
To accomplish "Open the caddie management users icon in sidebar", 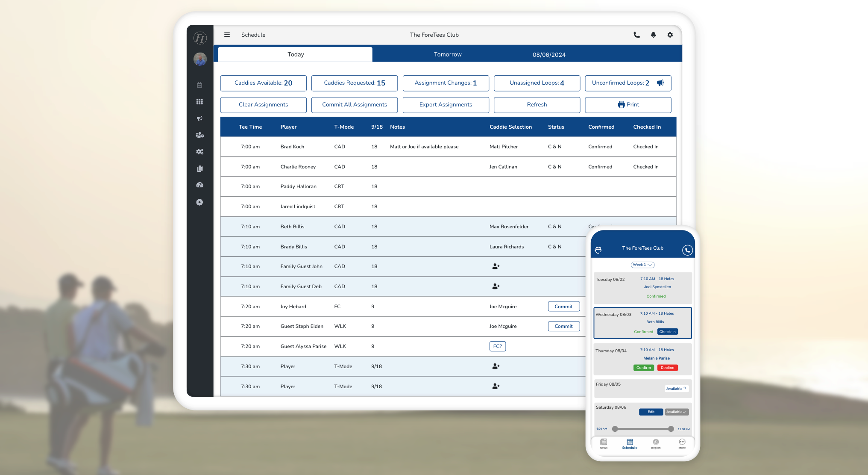I will point(199,135).
